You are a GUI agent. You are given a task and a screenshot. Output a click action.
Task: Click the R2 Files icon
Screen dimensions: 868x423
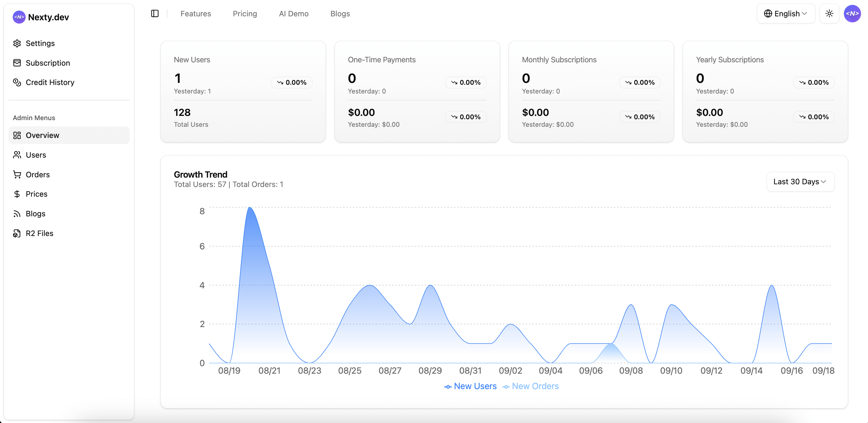coord(17,233)
